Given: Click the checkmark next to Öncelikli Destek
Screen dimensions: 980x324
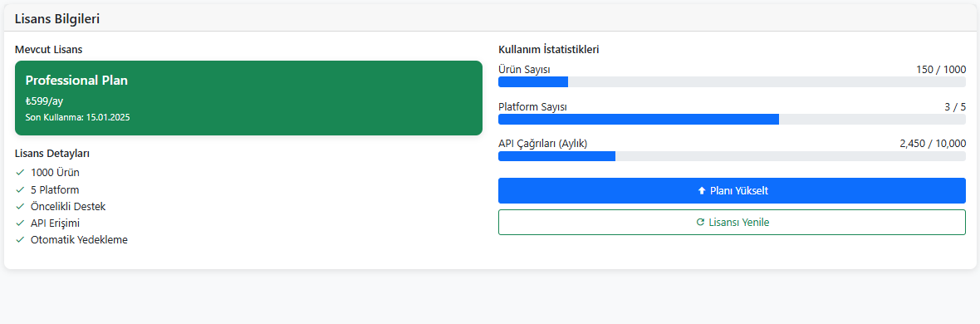Looking at the screenshot, I should pos(20,206).
